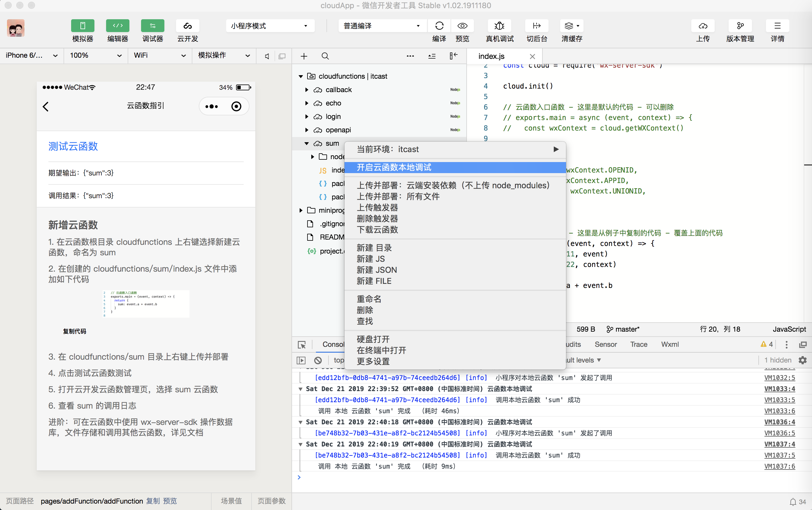Toggle the 调试器 debugger panel button
The width and height of the screenshot is (812, 510).
(153, 26)
